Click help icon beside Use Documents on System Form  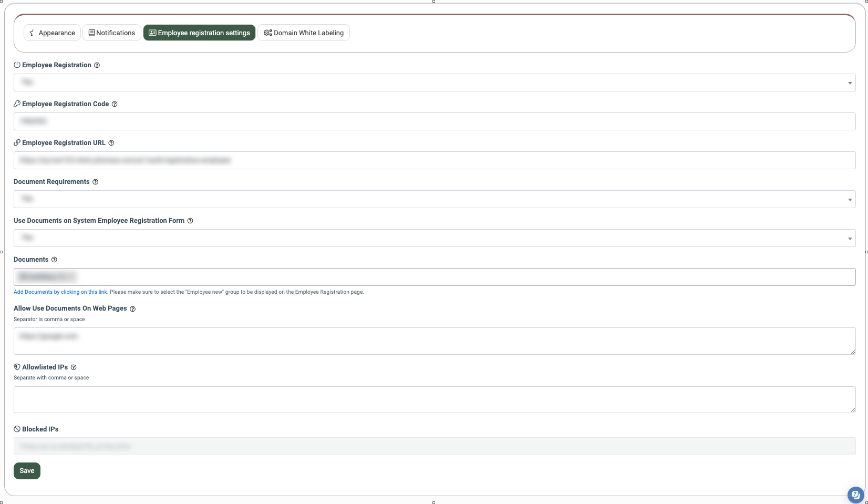(190, 221)
